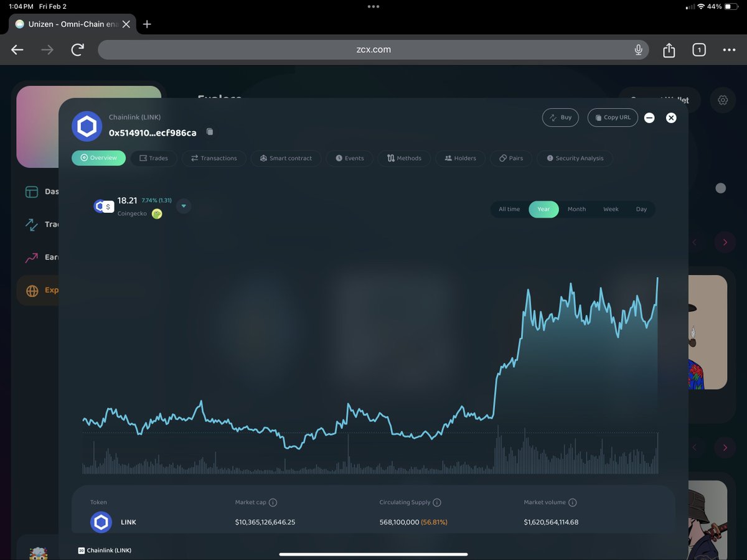Expand the price source dropdown arrow
Screen dimensions: 747x560
(x=184, y=206)
